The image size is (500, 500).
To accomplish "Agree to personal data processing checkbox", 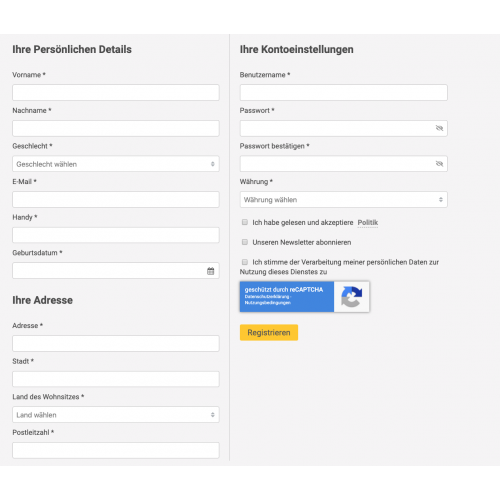I will (x=245, y=262).
